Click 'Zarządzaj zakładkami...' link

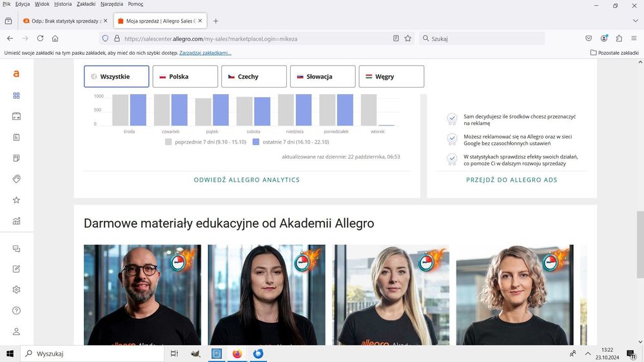[x=206, y=53]
